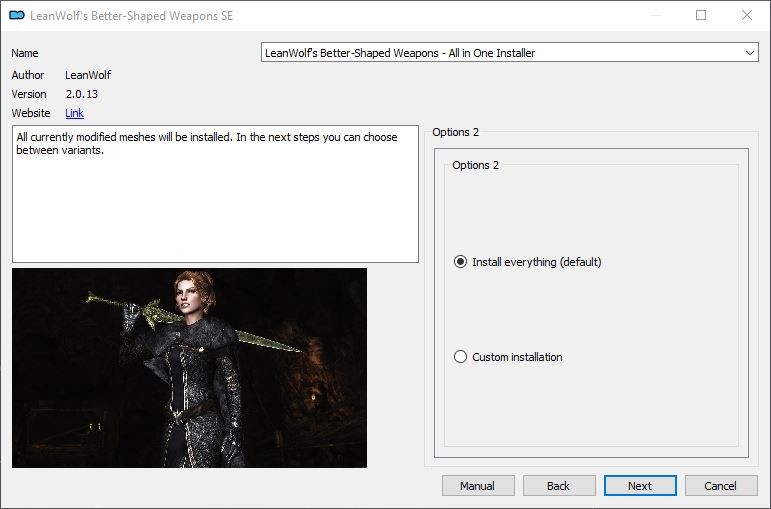The image size is (771, 509).
Task: Click the window title LeanWolf's Better-Shaped Weapons SE
Action: click(131, 16)
